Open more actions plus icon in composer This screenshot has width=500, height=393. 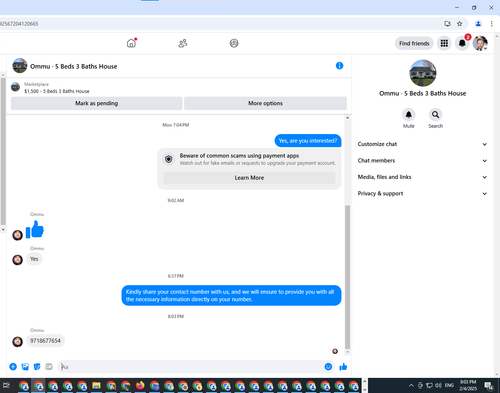click(x=13, y=367)
